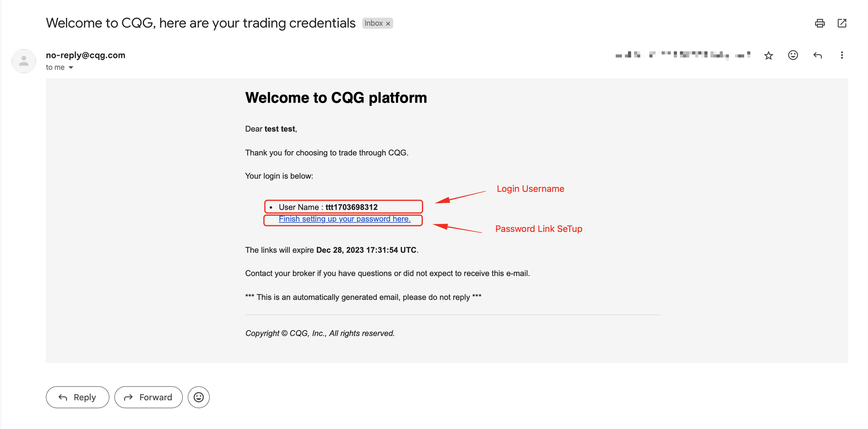Click the blurred email date in the header

pos(682,55)
